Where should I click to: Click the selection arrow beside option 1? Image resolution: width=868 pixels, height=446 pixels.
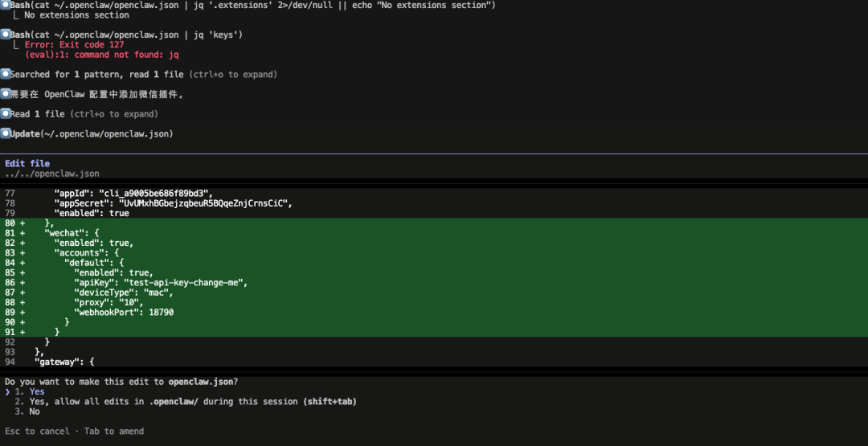click(x=7, y=392)
